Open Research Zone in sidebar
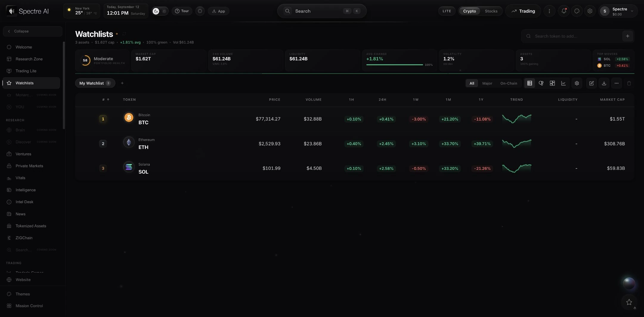This screenshot has height=317, width=644. (31, 59)
